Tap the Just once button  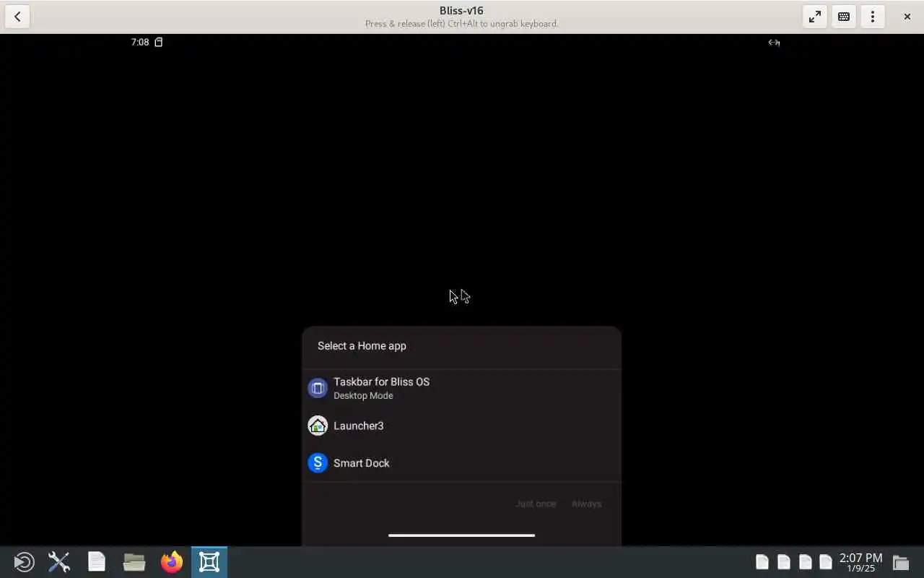coord(536,504)
